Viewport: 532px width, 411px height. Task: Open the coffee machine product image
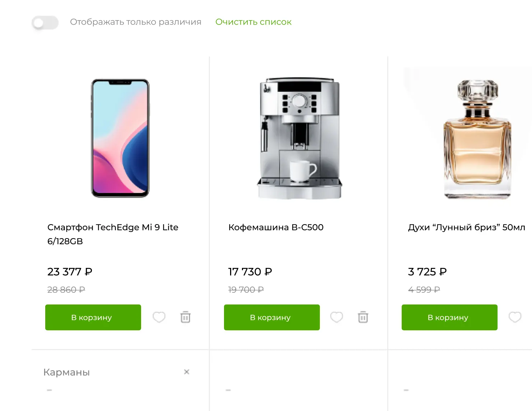[299, 138]
